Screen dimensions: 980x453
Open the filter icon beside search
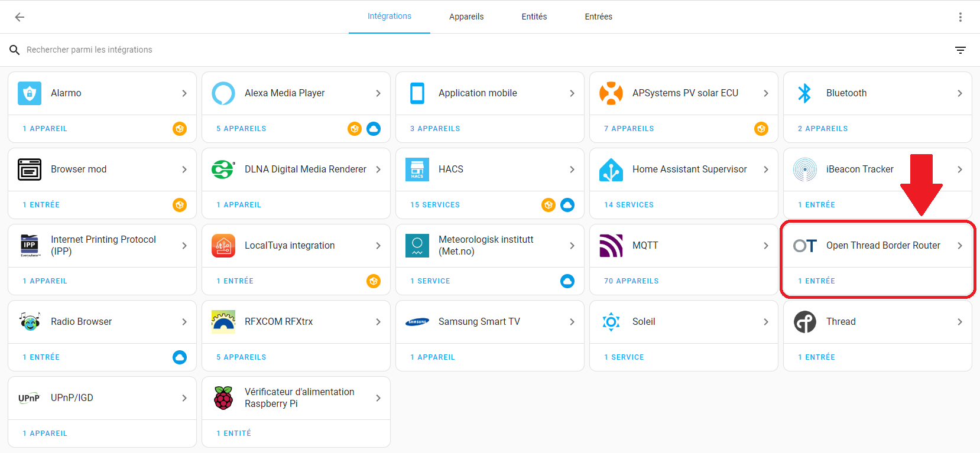pos(960,50)
